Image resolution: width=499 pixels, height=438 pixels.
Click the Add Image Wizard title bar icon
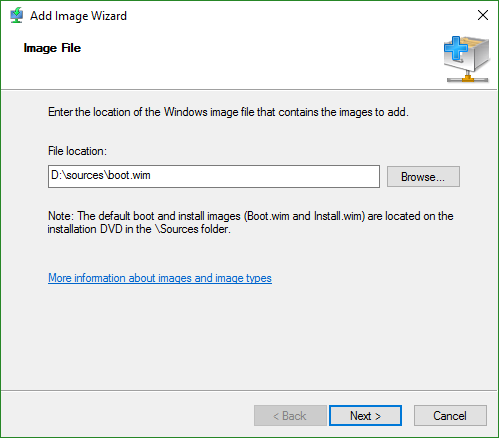pos(16,15)
